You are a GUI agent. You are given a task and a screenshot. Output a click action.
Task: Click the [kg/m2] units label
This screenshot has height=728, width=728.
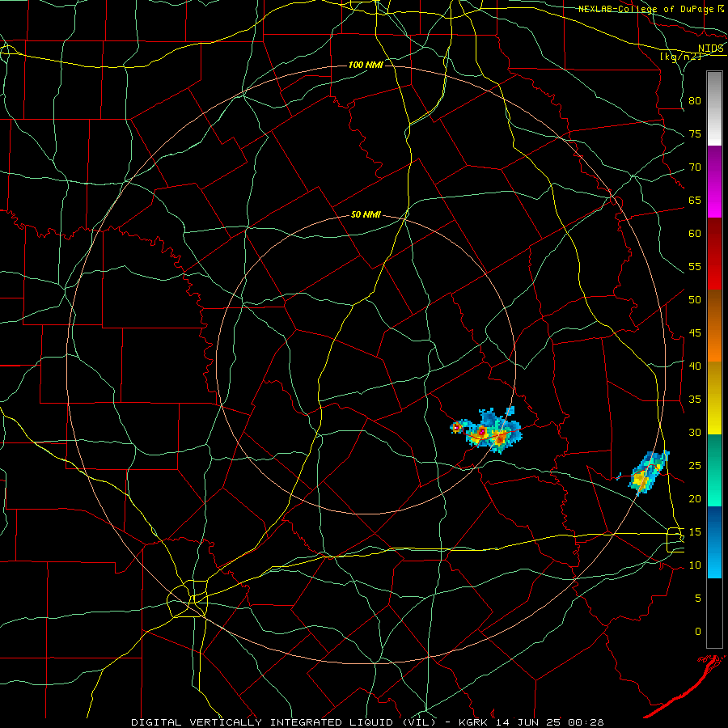(x=680, y=57)
